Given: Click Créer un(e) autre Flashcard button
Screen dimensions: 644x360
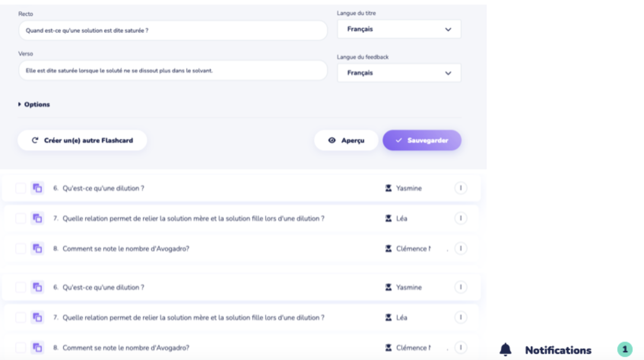Looking at the screenshot, I should 82,141.
